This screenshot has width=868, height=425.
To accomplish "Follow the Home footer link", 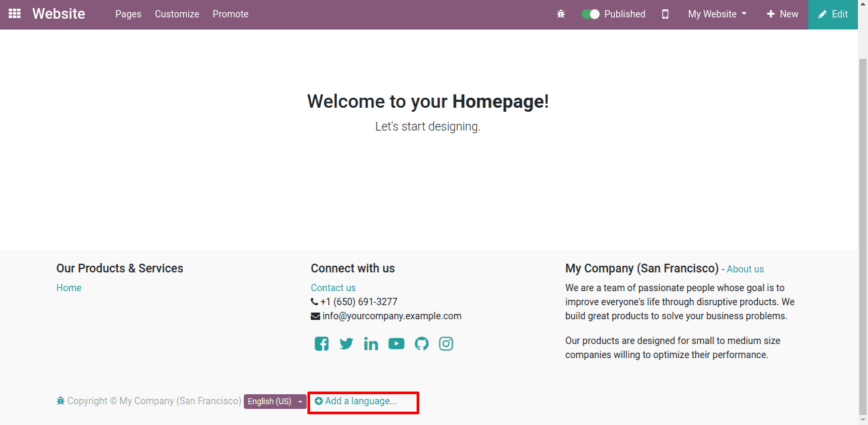I will click(69, 288).
